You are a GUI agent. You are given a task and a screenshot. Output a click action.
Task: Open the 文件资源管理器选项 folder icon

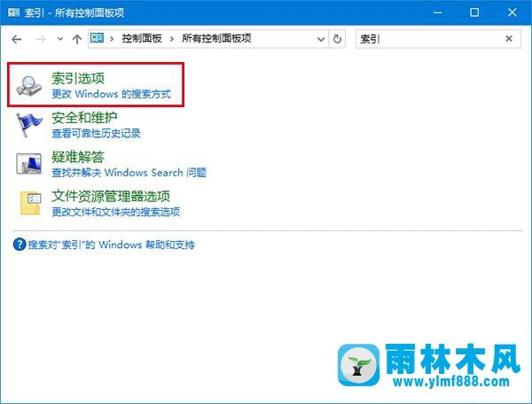click(30, 203)
